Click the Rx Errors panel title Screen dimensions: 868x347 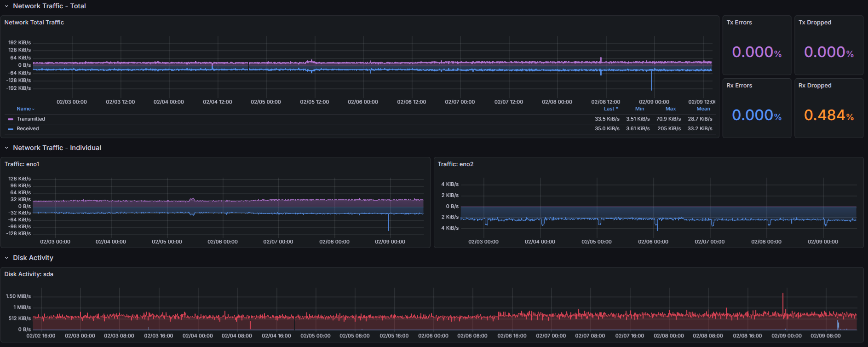coord(739,86)
